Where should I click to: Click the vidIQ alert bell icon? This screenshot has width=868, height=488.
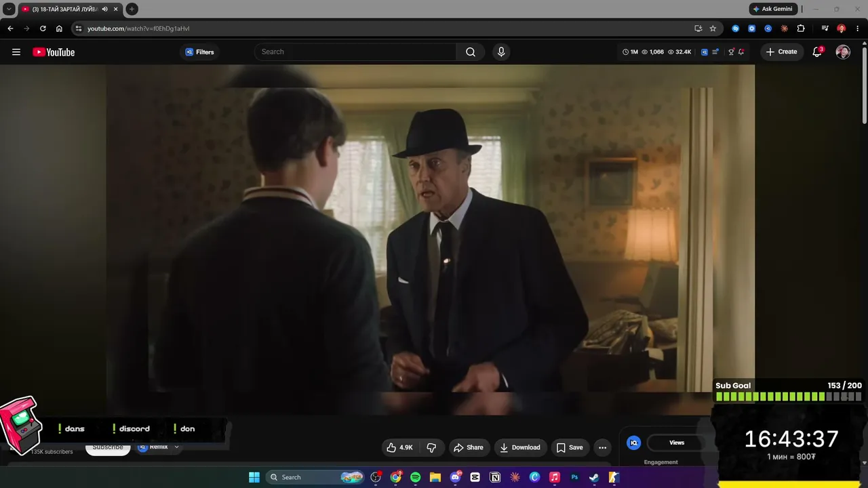pos(741,52)
